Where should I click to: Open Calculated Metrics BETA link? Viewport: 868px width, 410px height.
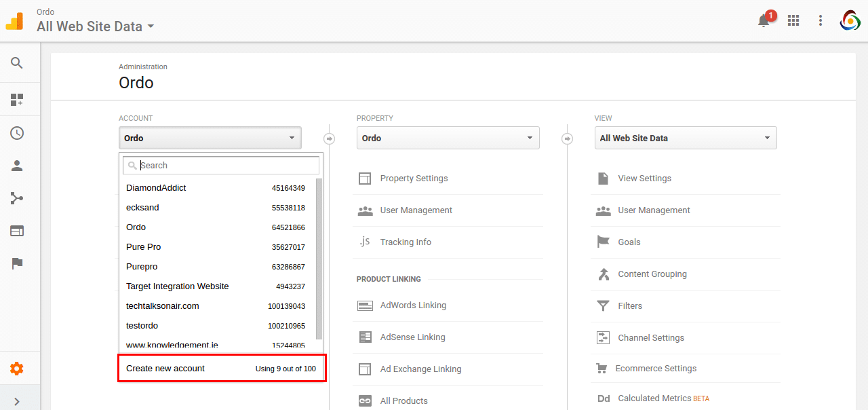tap(663, 398)
